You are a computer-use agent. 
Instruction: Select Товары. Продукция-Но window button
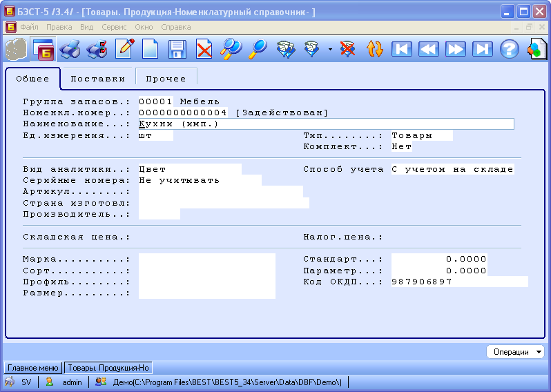[108, 368]
